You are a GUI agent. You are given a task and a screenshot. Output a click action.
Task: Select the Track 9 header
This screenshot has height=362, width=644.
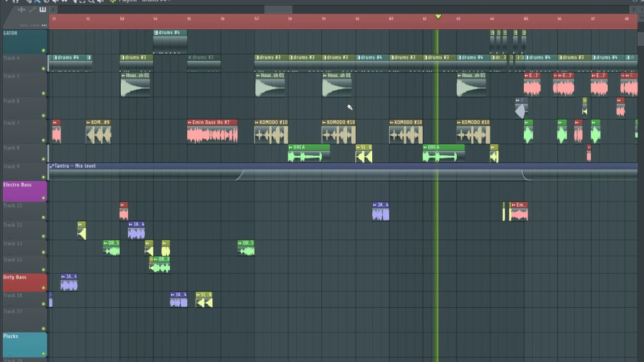pyautogui.click(x=24, y=171)
